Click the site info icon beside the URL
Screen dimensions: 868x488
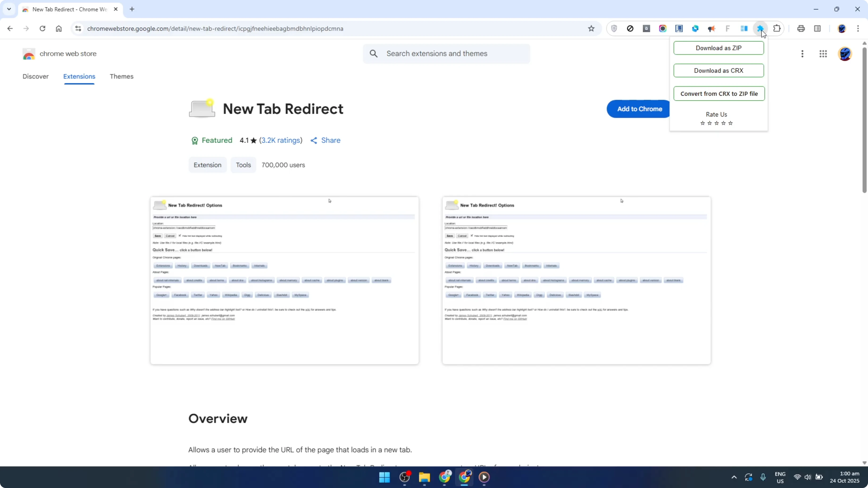tap(78, 28)
